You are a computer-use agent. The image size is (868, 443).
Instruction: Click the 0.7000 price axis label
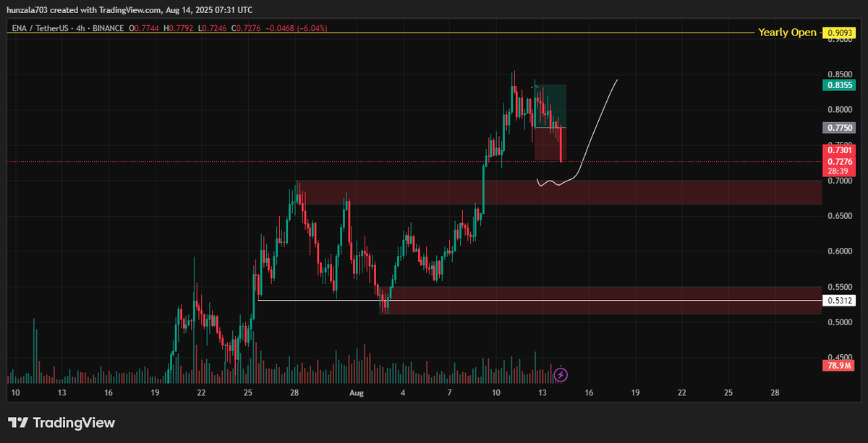(840, 181)
